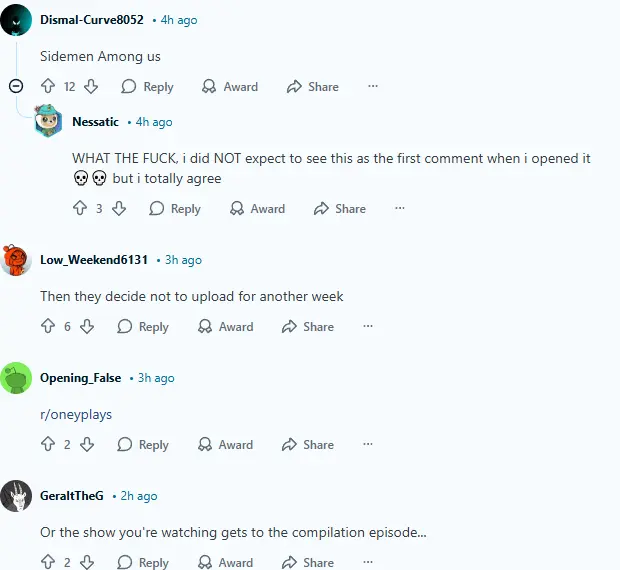The image size is (620, 570).
Task: Upvote GeraltTheG's compilation episode comment
Action: (x=48, y=562)
